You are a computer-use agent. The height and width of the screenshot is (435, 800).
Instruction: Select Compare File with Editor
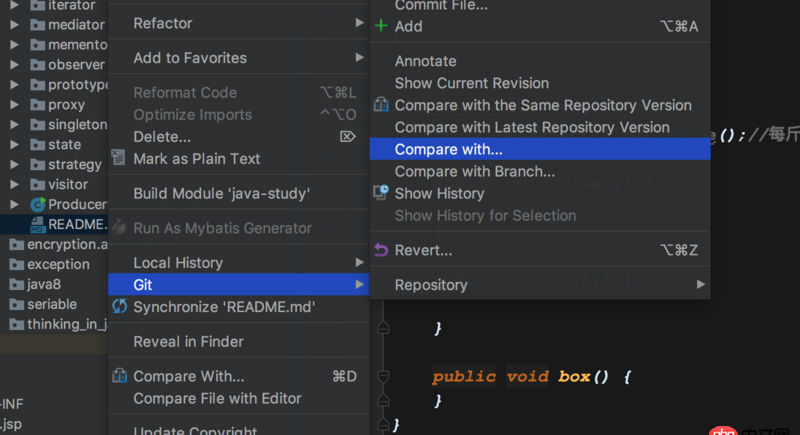[x=217, y=398]
